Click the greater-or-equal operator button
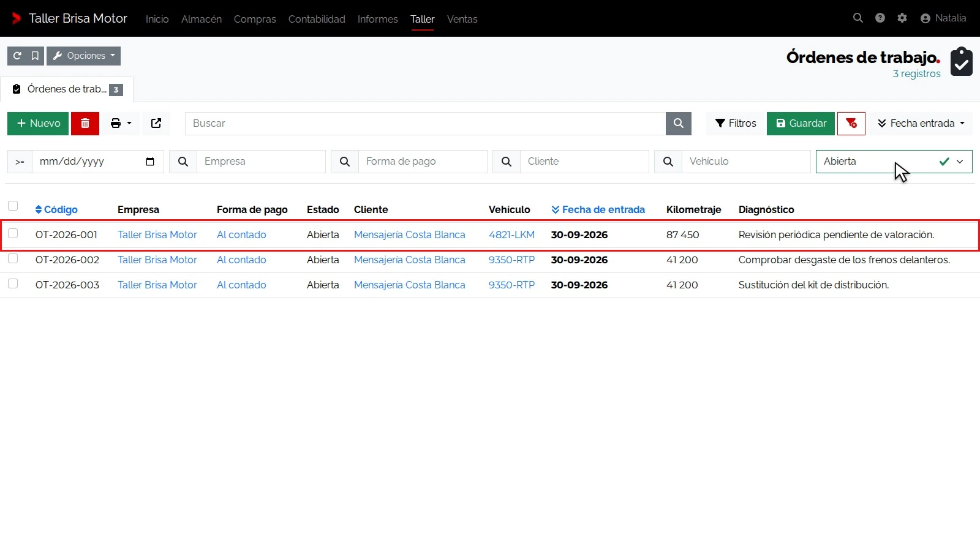Viewport: 980px width, 551px height. [x=20, y=162]
